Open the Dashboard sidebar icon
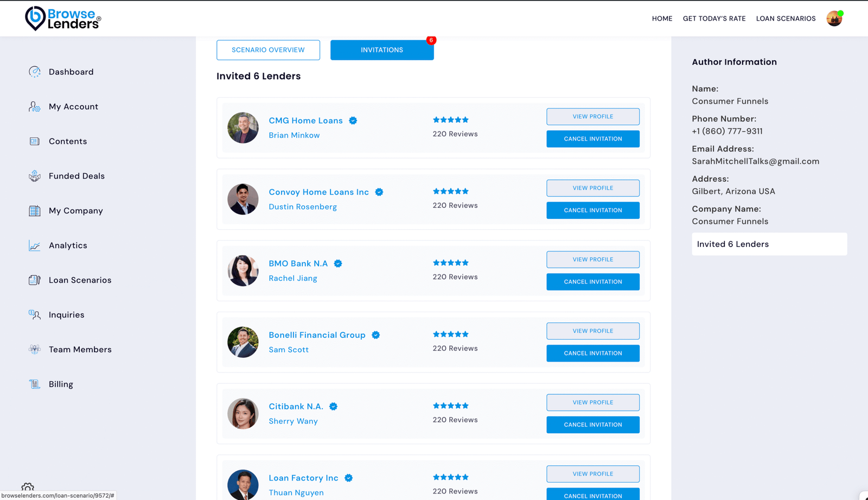The height and width of the screenshot is (500, 868). point(35,72)
